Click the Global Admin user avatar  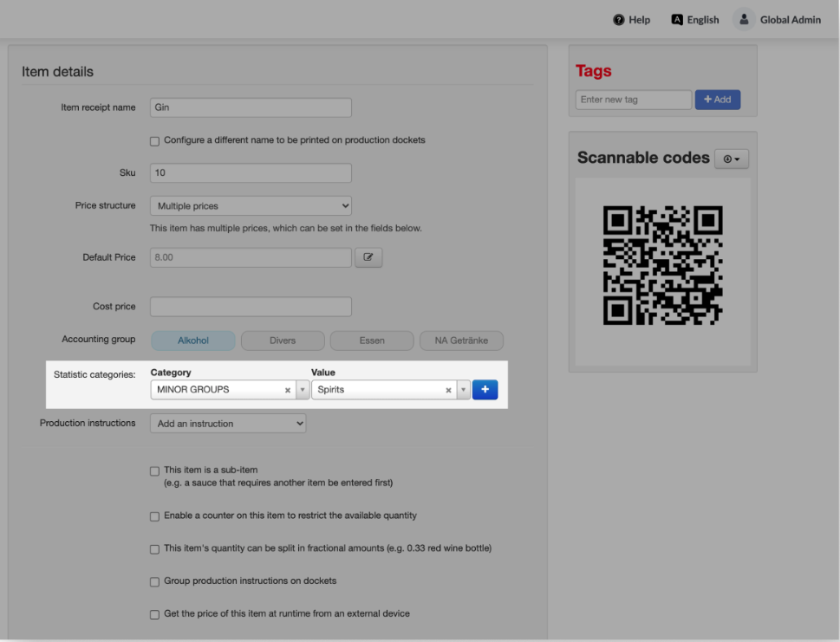coord(743,20)
